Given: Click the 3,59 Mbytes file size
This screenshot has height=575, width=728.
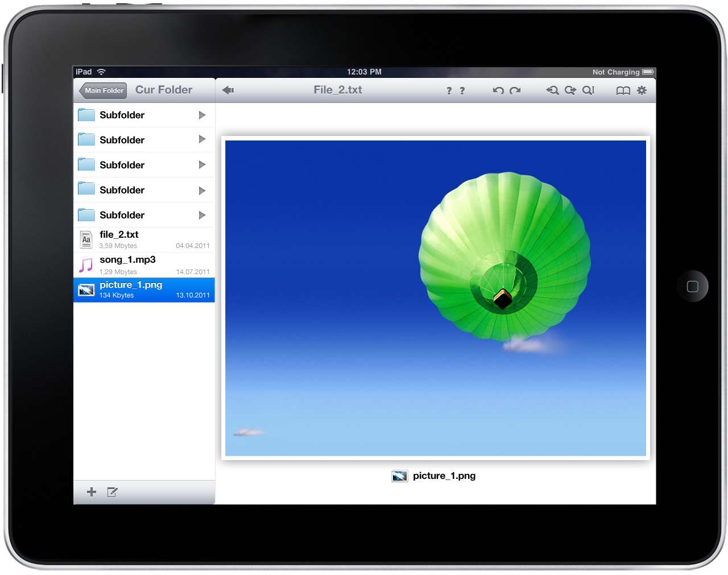Looking at the screenshot, I should pos(118,246).
